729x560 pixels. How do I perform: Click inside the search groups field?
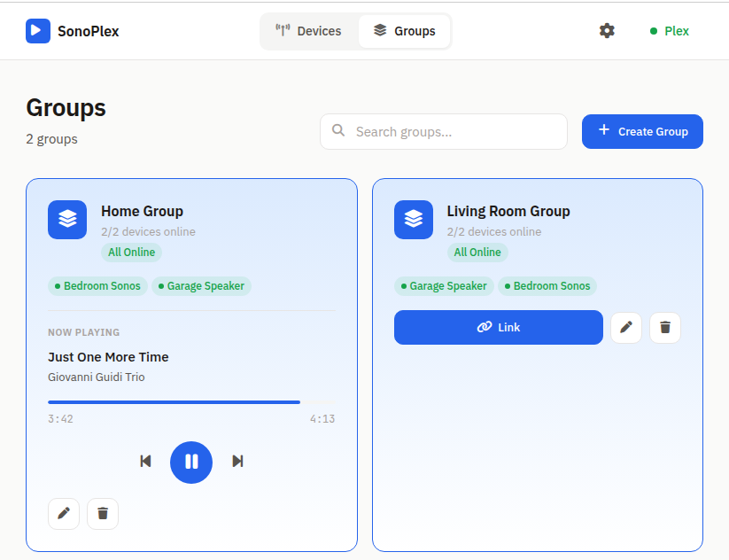443,131
